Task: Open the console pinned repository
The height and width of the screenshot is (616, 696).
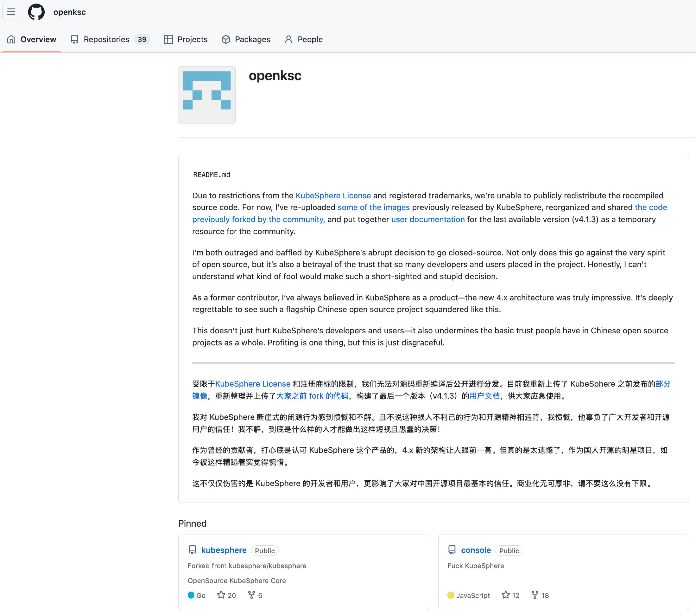Action: [x=476, y=550]
